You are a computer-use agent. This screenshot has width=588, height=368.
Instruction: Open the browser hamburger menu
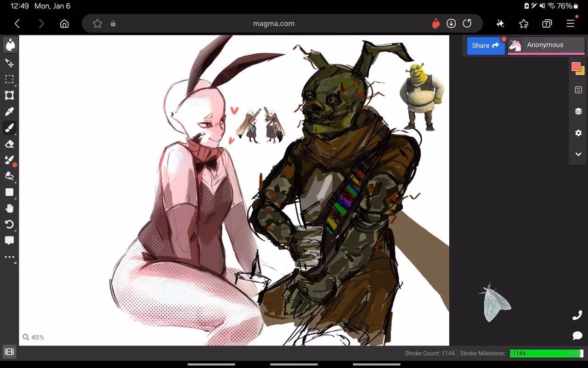(571, 23)
